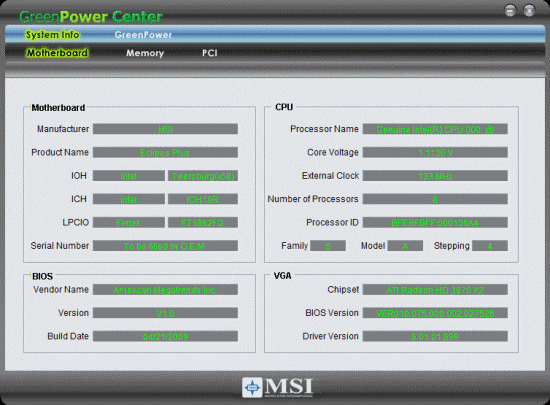Click the Manufacturer field showing MSI
The width and height of the screenshot is (550, 405).
point(165,129)
